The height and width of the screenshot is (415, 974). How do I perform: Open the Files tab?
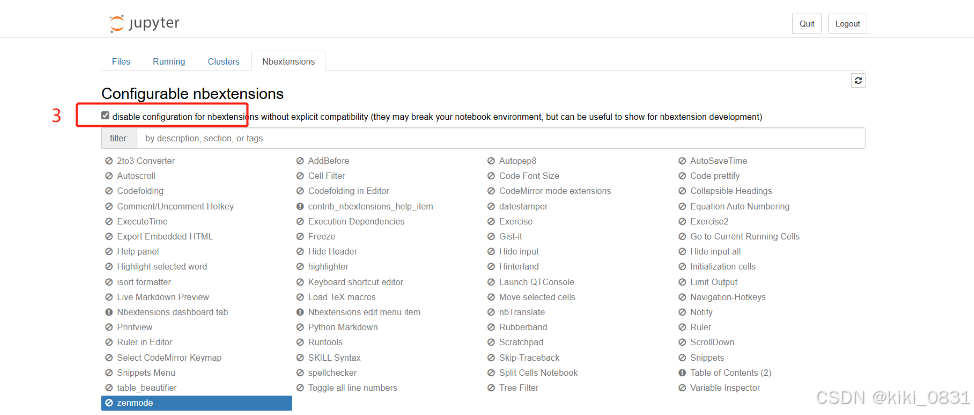[121, 62]
